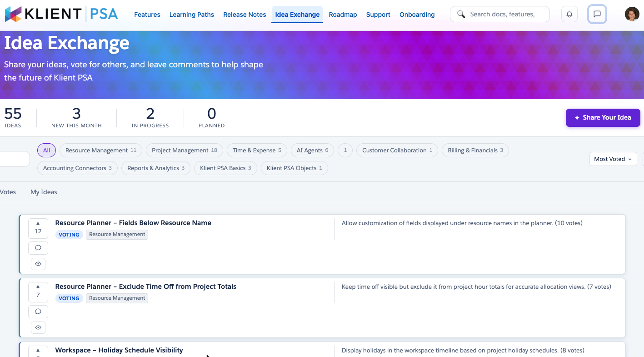Open comments for Fields Below Resource Name idea
Image resolution: width=644 pixels, height=357 pixels.
click(38, 248)
